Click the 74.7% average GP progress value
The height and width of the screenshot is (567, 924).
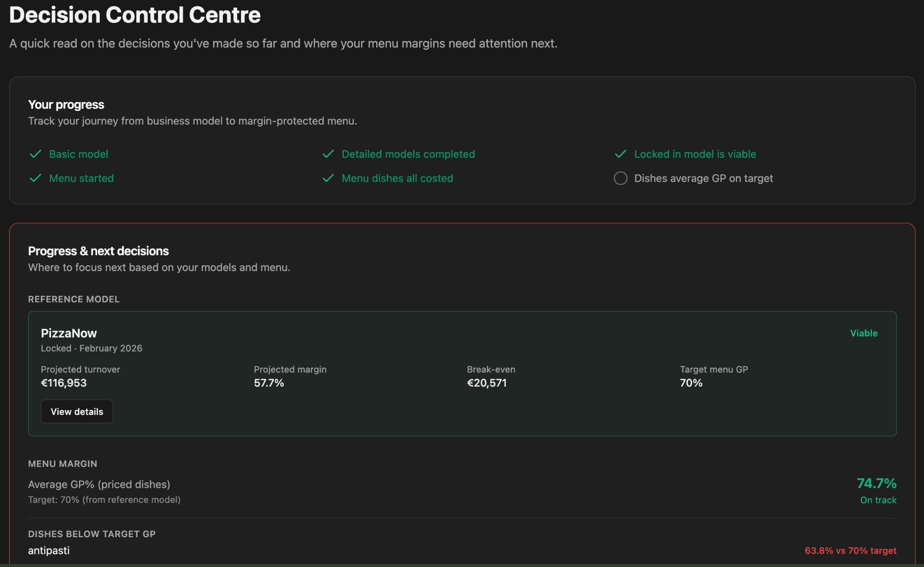point(876,483)
